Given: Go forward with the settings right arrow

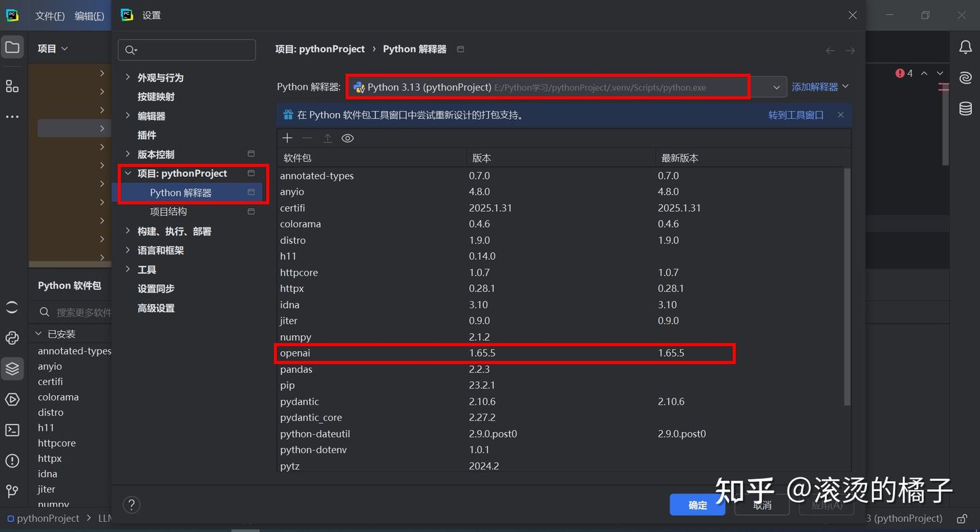Looking at the screenshot, I should pyautogui.click(x=850, y=50).
